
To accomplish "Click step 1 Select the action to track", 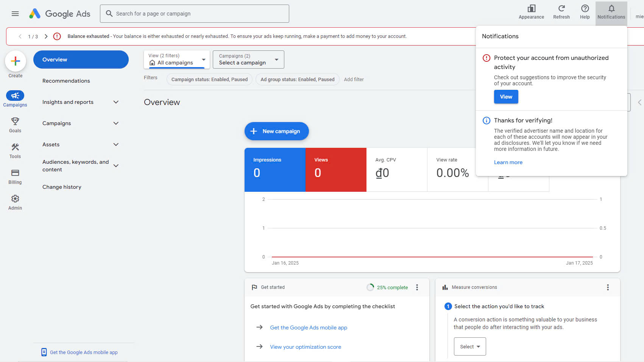I will pos(494,306).
